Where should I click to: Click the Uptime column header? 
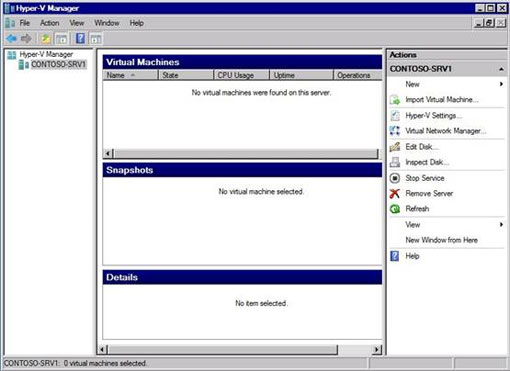[x=302, y=75]
